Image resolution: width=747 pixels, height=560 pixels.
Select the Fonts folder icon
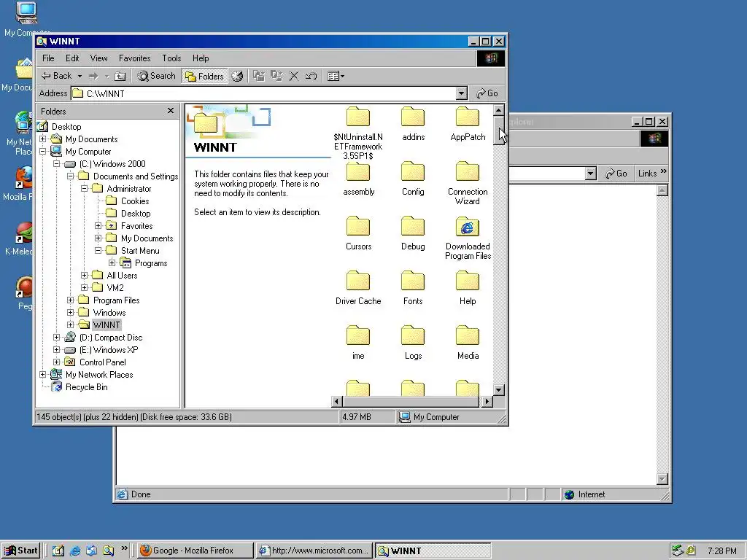coord(413,281)
